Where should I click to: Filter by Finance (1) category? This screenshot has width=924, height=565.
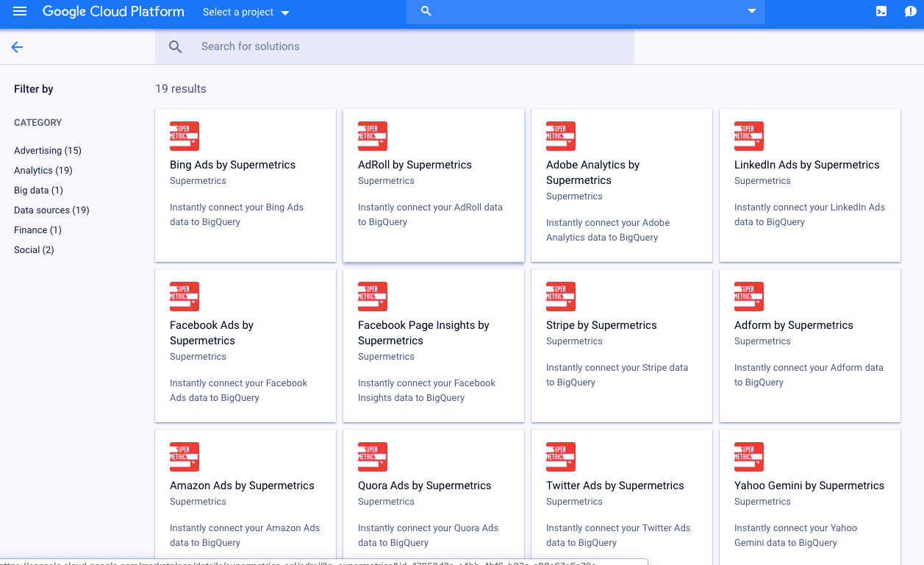click(x=37, y=230)
